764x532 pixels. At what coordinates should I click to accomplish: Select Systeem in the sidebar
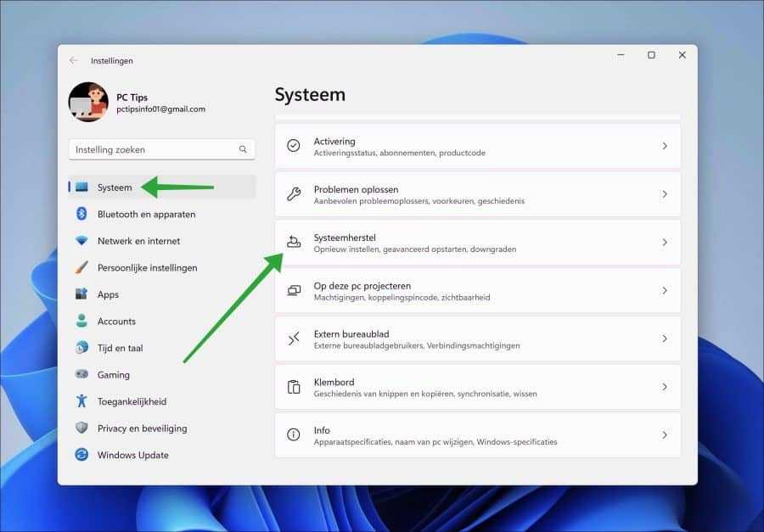(161, 187)
